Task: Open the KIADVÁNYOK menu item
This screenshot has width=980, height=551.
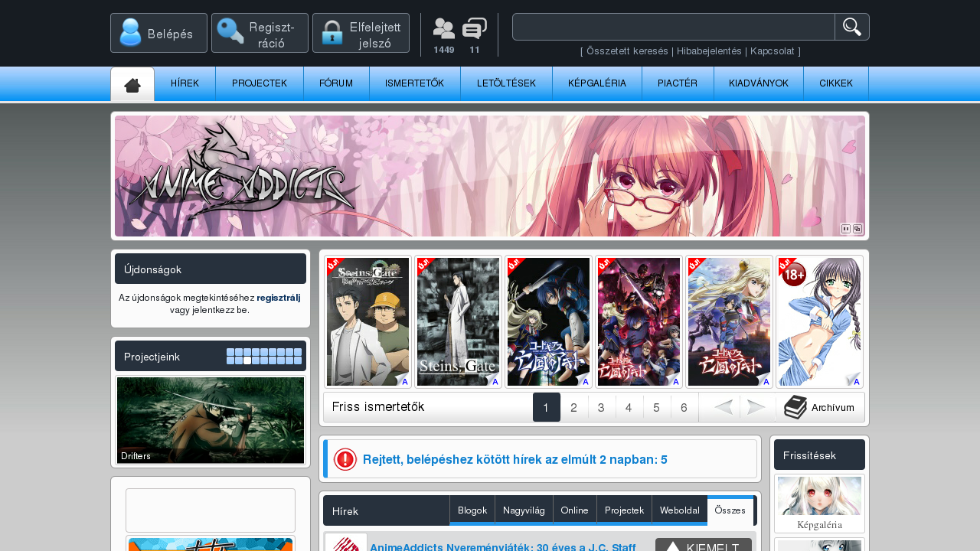Action: 759,83
